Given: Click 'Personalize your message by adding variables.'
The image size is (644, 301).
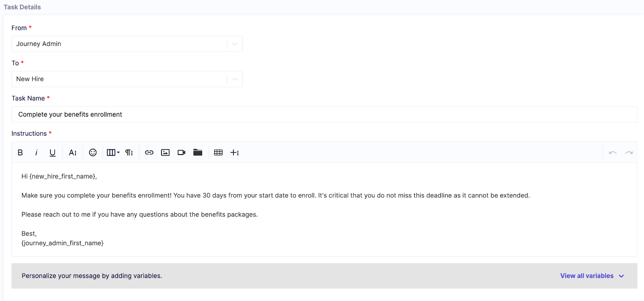Looking at the screenshot, I should (x=92, y=276).
